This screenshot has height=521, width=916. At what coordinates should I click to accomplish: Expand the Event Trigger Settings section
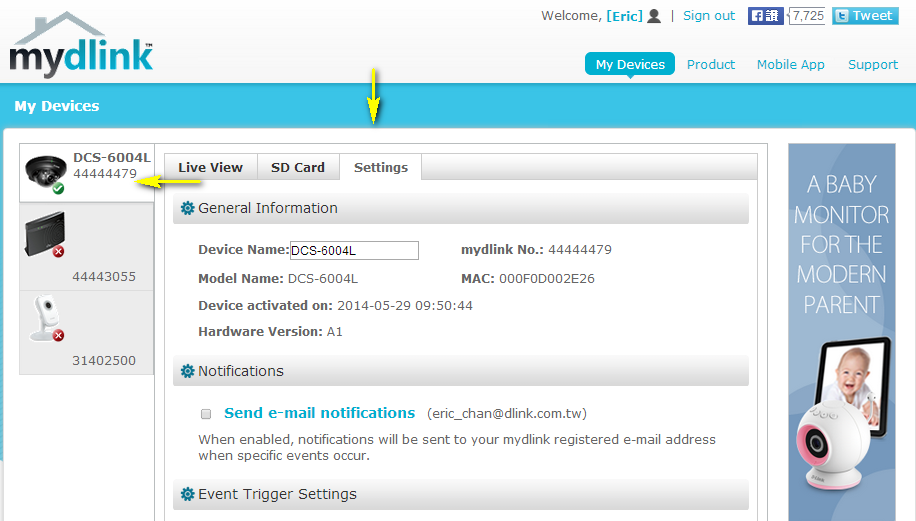460,494
